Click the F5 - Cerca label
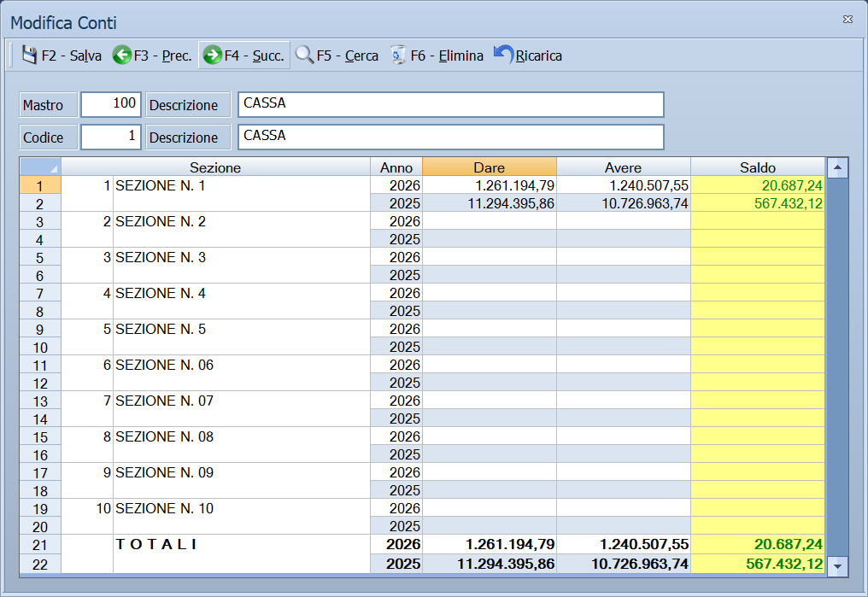The height and width of the screenshot is (597, 868). (347, 56)
